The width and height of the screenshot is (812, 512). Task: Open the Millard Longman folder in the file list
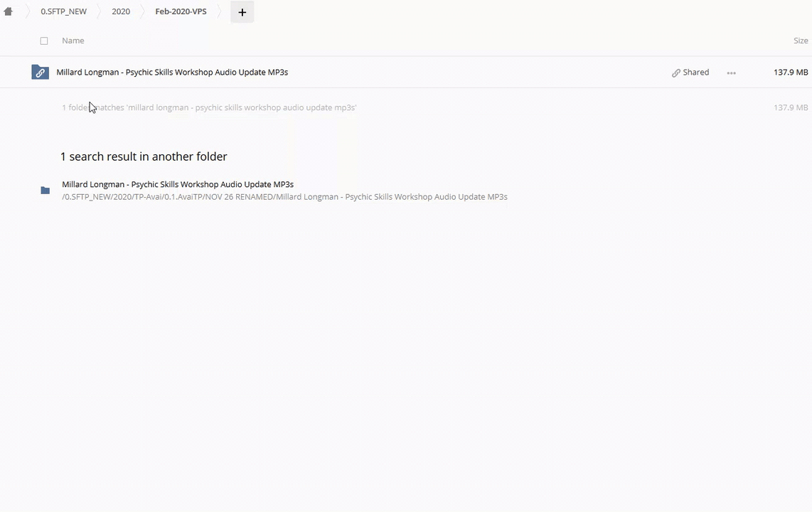[172, 72]
